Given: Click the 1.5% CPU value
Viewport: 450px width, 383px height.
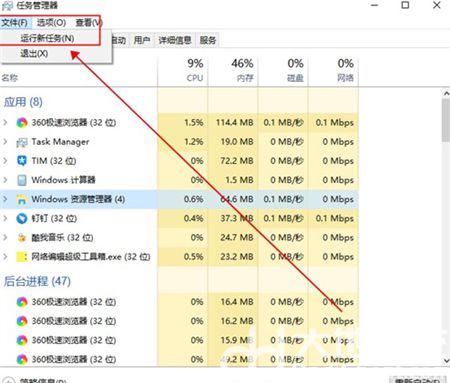Looking at the screenshot, I should [x=194, y=123].
